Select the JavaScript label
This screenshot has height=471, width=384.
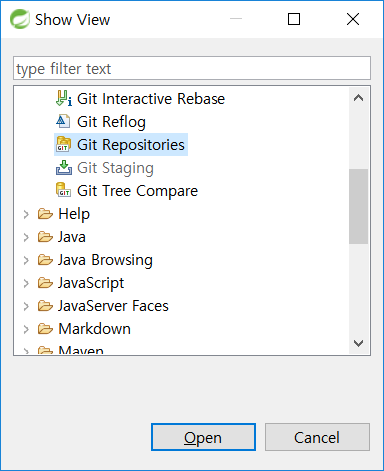coord(91,283)
